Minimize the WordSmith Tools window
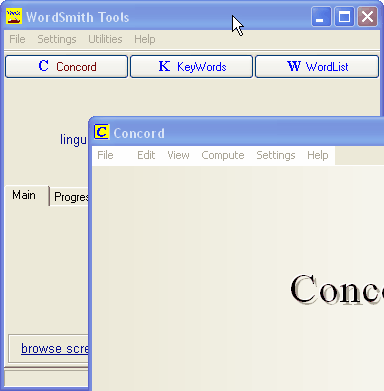 [321, 17]
